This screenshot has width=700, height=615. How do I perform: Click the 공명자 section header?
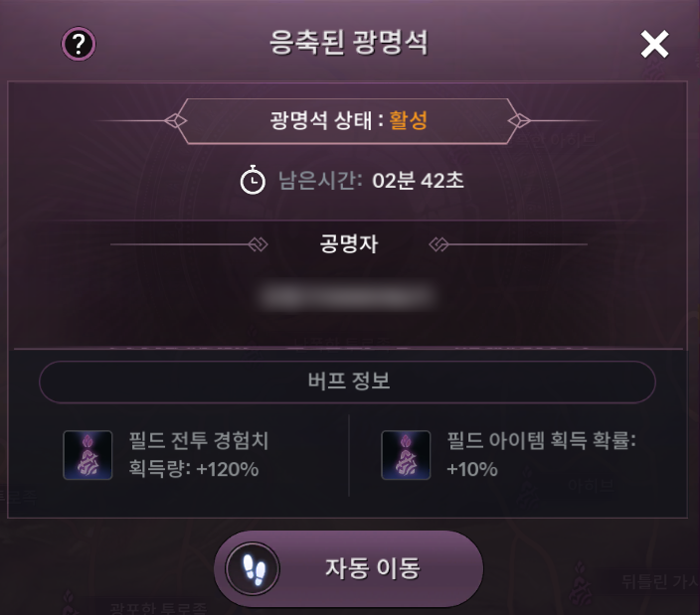[x=347, y=244]
